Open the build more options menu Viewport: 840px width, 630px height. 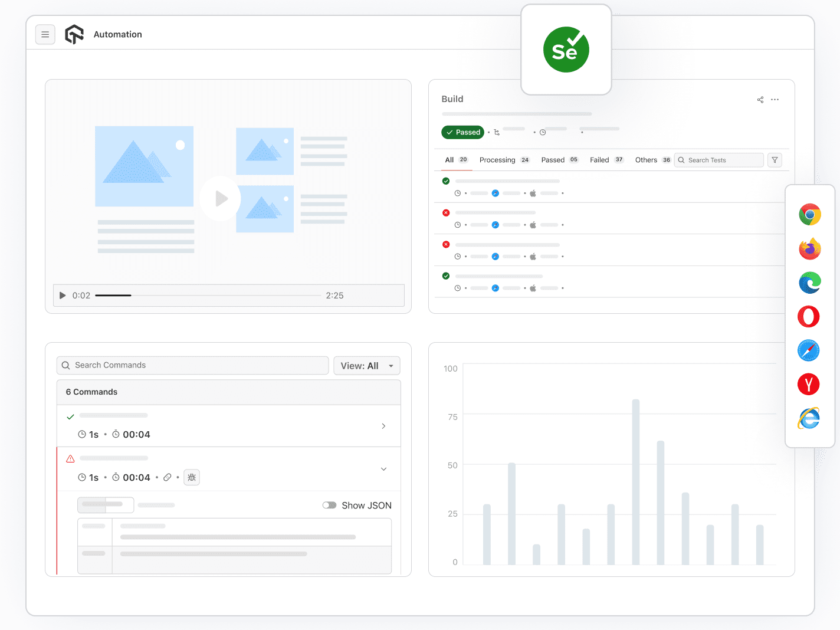click(775, 100)
